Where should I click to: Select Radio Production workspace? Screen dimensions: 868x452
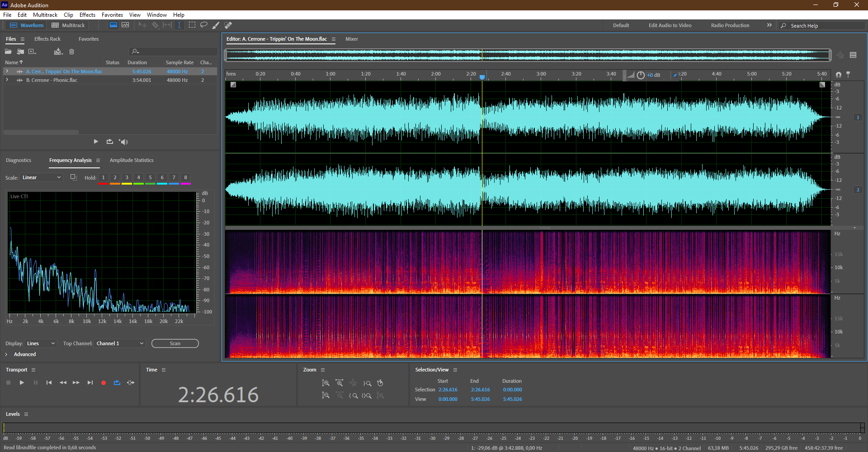pos(730,25)
